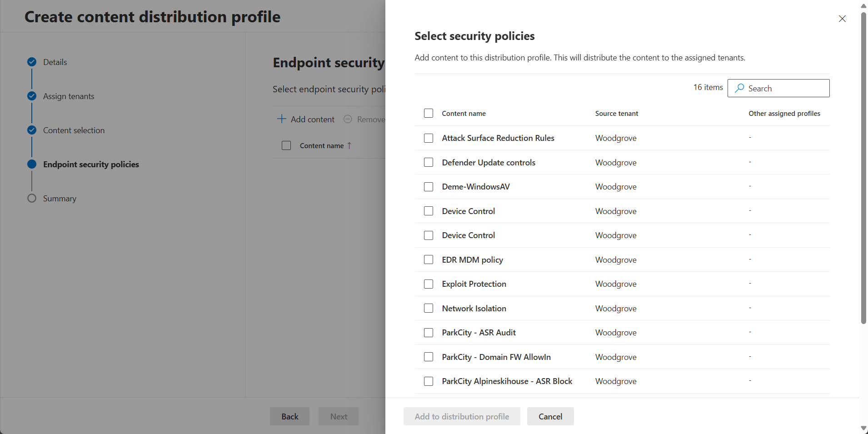Select the Summary step in the wizard
The height and width of the screenshot is (434, 868).
click(59, 198)
